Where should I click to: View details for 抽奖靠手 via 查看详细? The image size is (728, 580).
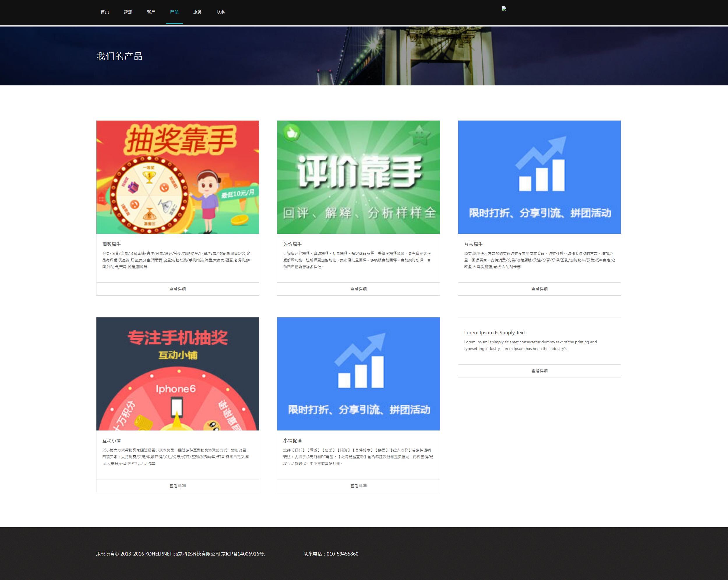coord(177,289)
